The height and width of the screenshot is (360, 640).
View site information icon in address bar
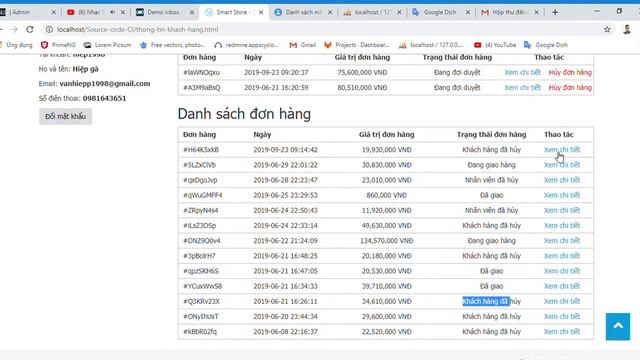tap(49, 29)
